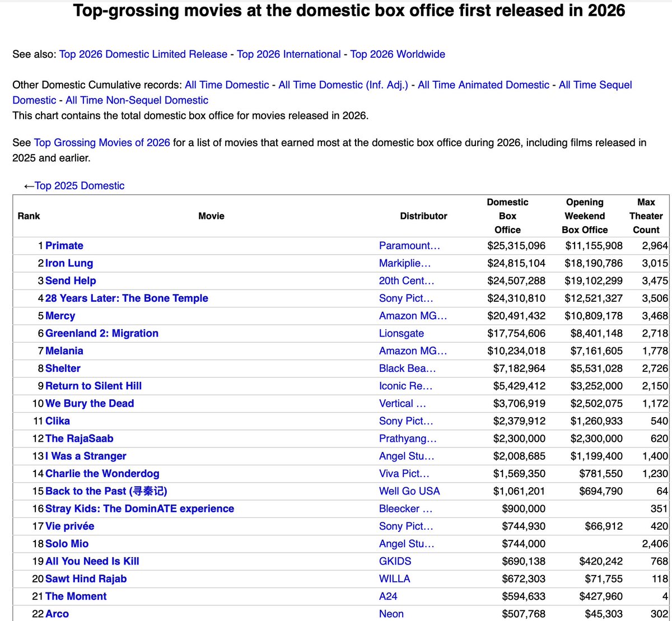This screenshot has width=672, height=621.
Task: Open the All Time Domestic records link
Action: click(x=227, y=85)
